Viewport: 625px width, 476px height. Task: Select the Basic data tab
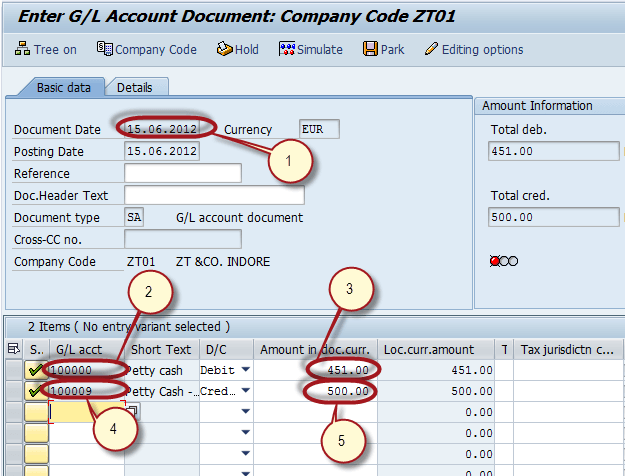click(x=63, y=88)
